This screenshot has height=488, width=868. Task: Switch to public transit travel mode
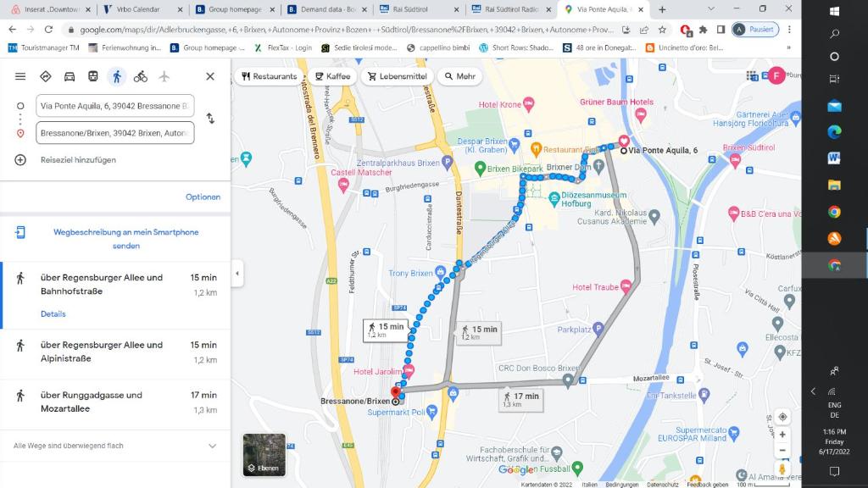pos(93,76)
